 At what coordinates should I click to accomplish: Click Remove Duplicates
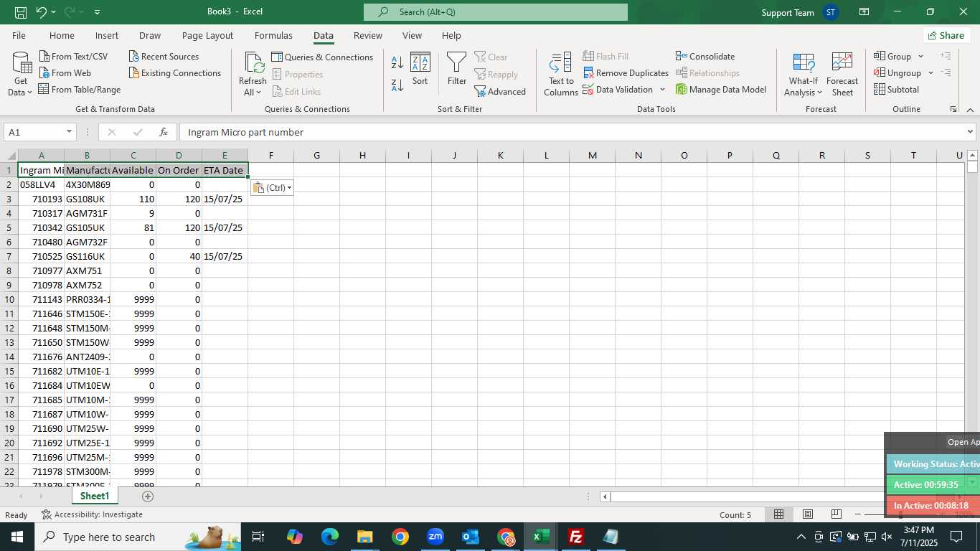(x=626, y=72)
